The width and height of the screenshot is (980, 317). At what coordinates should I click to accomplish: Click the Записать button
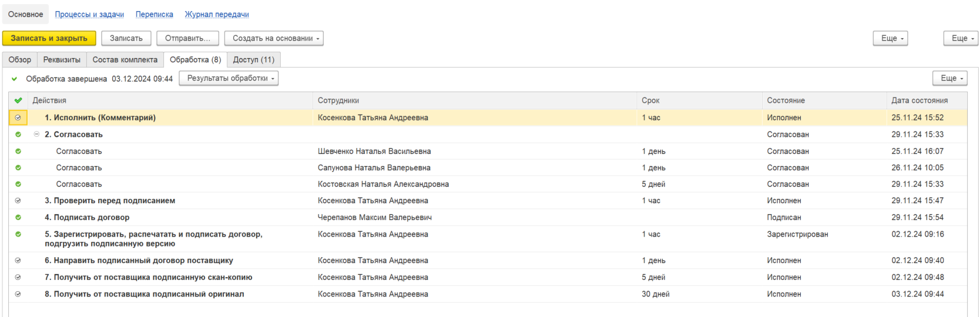coord(126,38)
